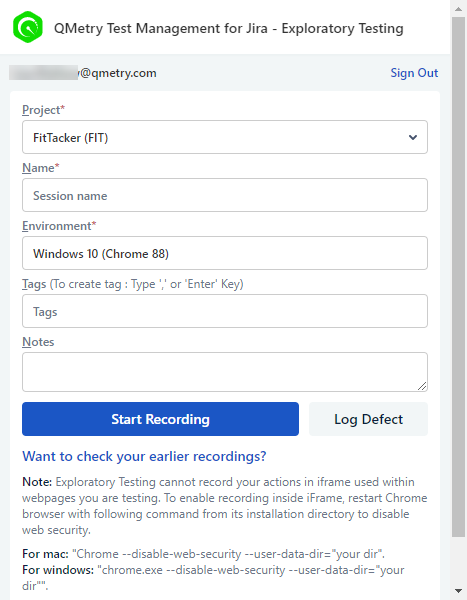Image resolution: width=467 pixels, height=600 pixels.
Task: Click the Log Defect button
Action: pyautogui.click(x=368, y=419)
